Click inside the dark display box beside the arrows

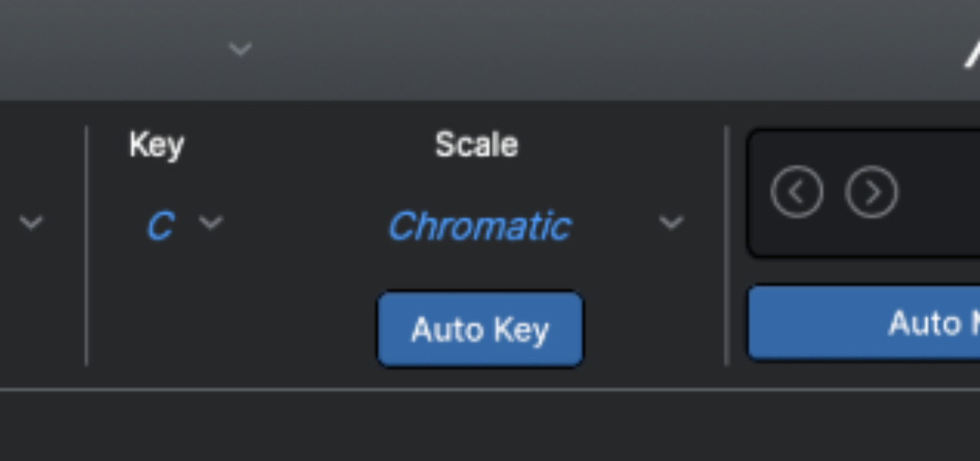pos(939,193)
